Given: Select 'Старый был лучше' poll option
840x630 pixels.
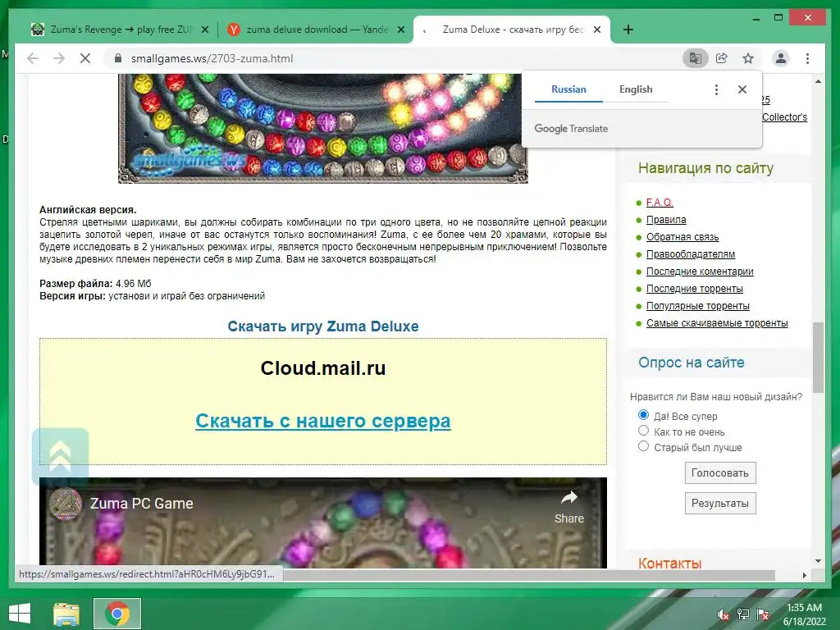Looking at the screenshot, I should (643, 446).
